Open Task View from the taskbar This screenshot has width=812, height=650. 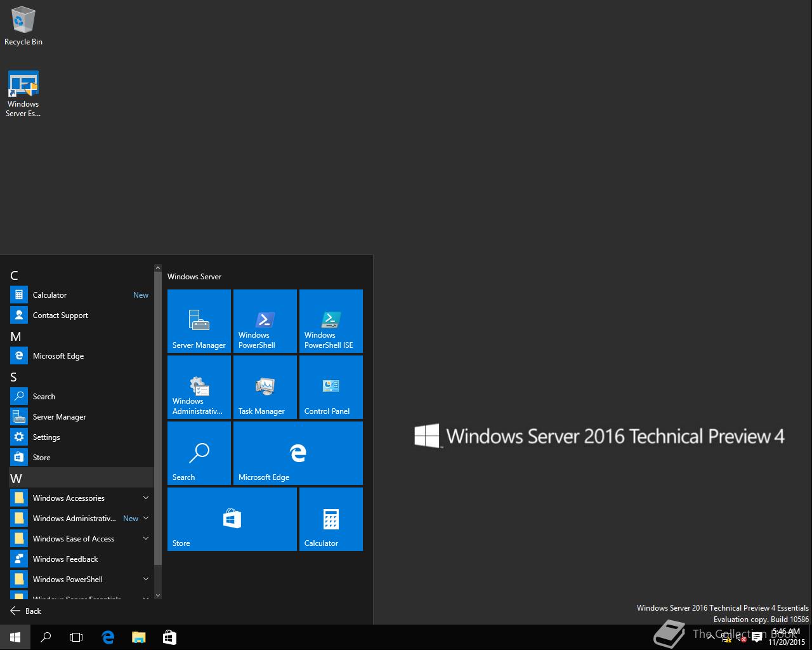76,637
